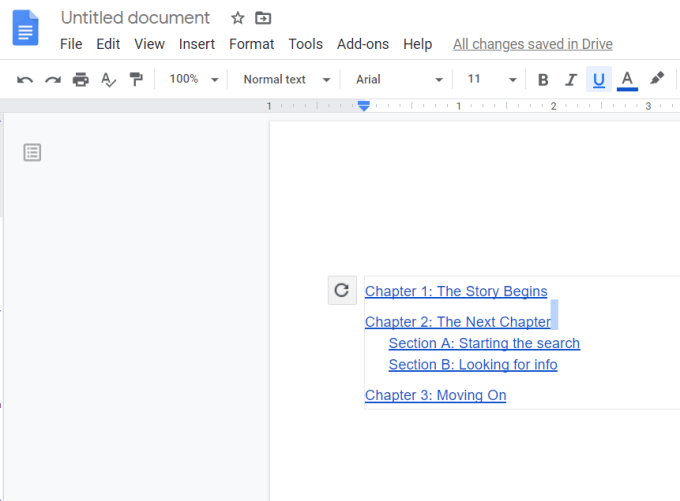680x501 pixels.
Task: Apply italic formatting
Action: pos(571,80)
